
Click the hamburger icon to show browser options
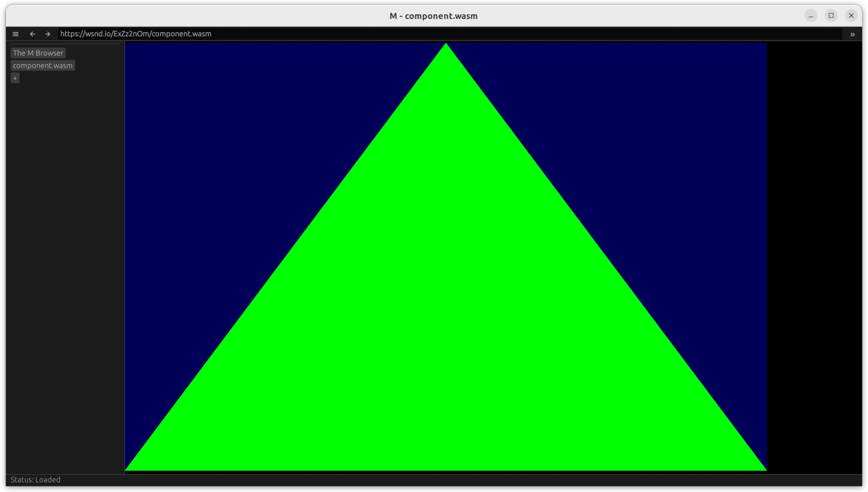(16, 34)
